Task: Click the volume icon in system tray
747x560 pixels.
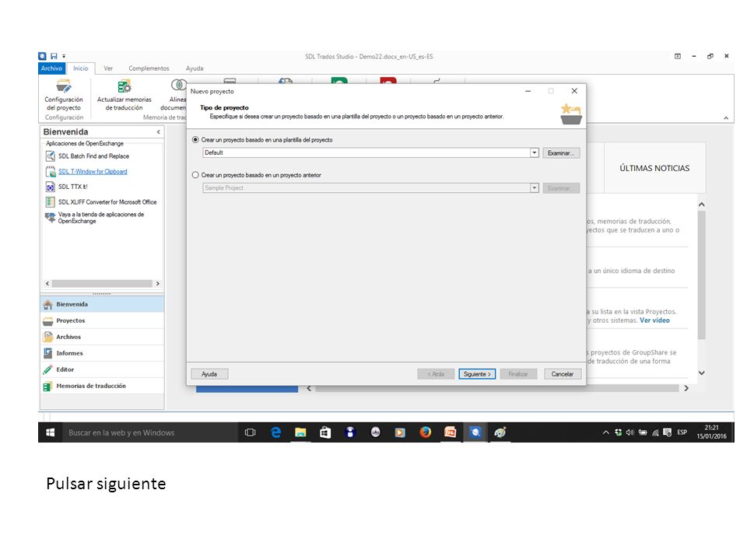Action: tap(630, 432)
